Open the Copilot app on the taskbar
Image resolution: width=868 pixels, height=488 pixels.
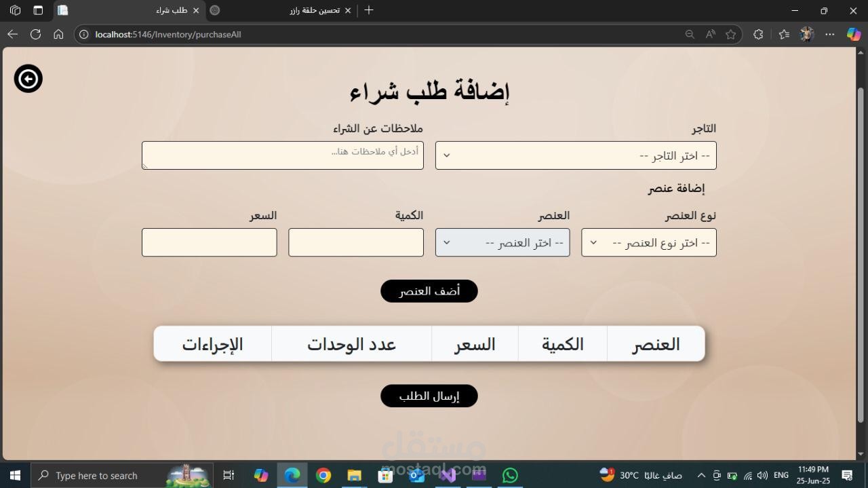261,475
